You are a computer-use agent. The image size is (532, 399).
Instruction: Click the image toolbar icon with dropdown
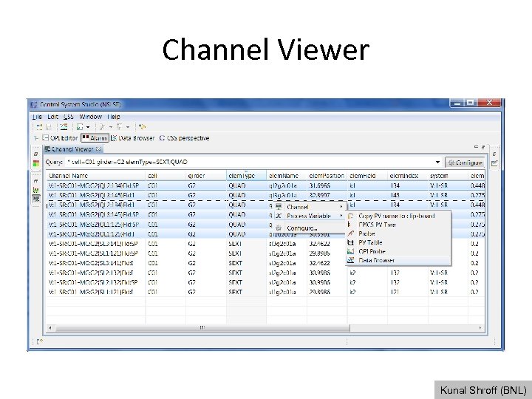point(80,127)
